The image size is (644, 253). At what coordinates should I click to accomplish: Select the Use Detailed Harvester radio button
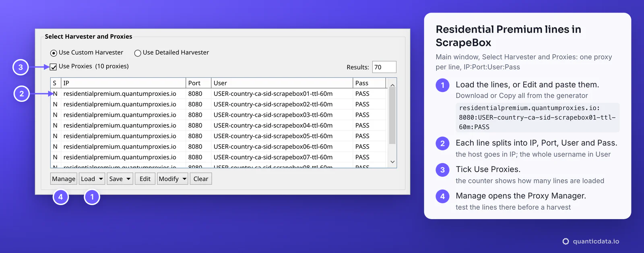[138, 53]
